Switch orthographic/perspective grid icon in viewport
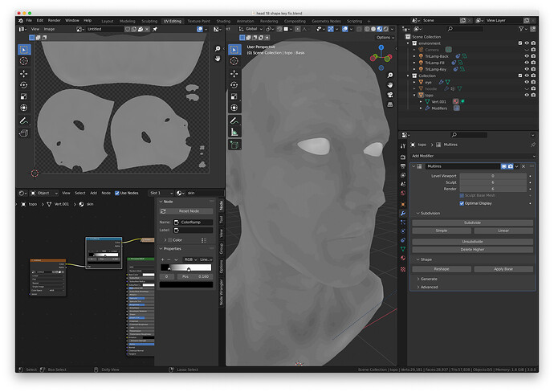This screenshot has height=392, width=554. click(390, 104)
